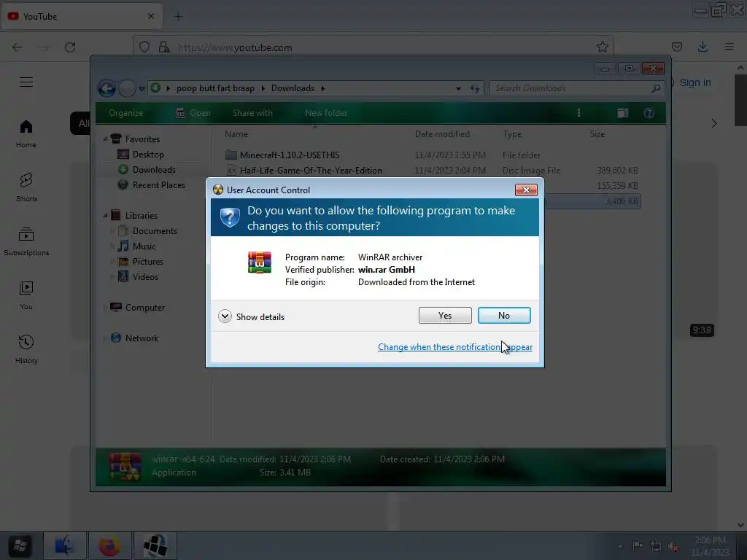Screen dimensions: 747x560
Task: Sort by Date modified column header
Action: 442,134
